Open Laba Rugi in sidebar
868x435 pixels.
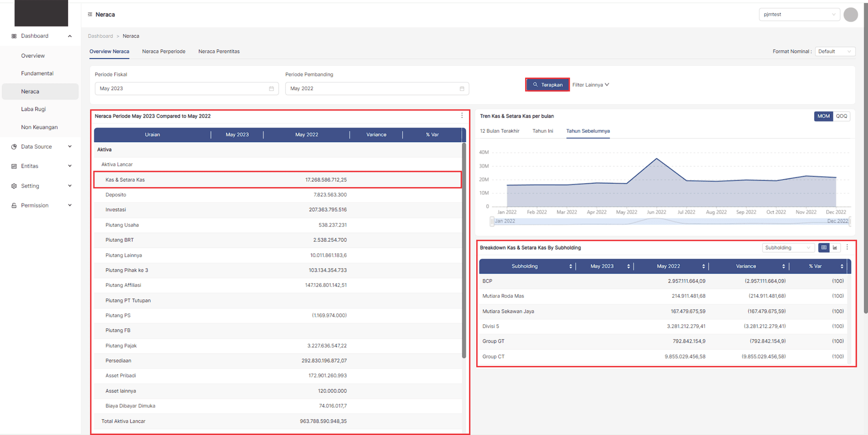click(33, 109)
